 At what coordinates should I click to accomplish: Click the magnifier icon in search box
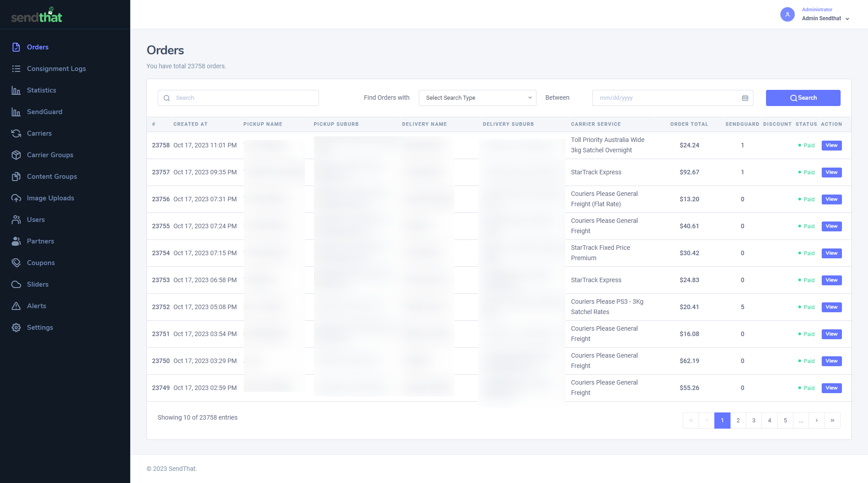click(x=167, y=98)
